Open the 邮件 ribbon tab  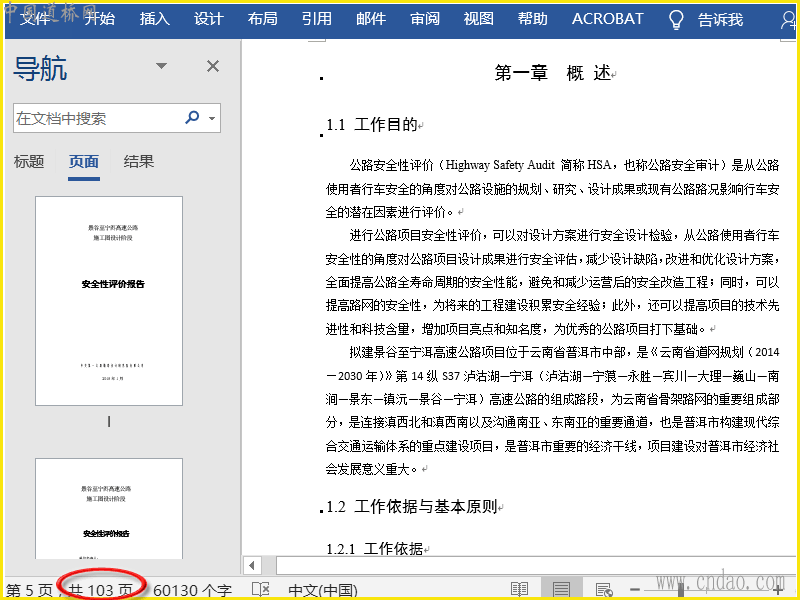coord(371,19)
